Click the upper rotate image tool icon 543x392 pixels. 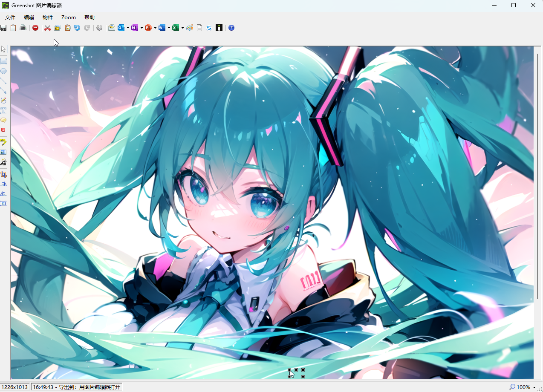coord(3,184)
